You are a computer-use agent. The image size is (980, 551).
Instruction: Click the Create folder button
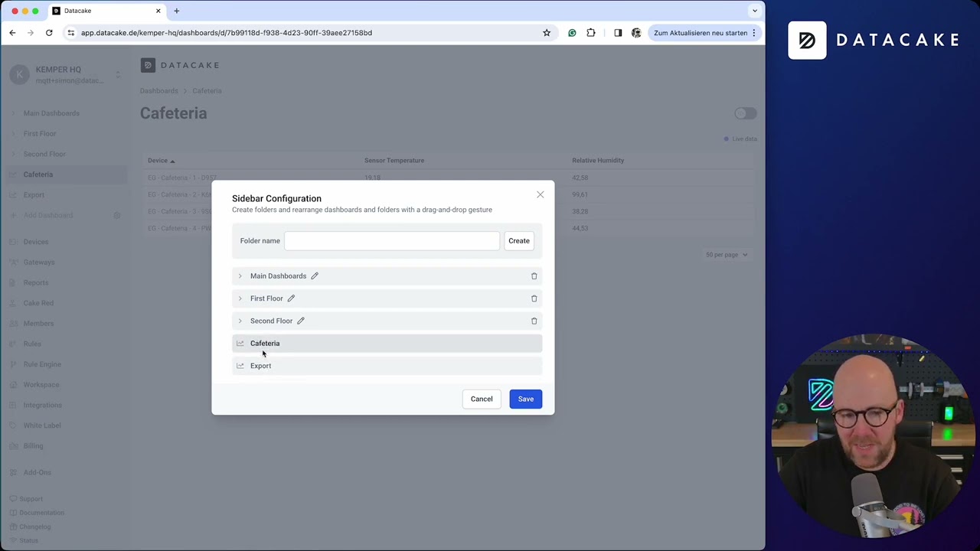519,241
